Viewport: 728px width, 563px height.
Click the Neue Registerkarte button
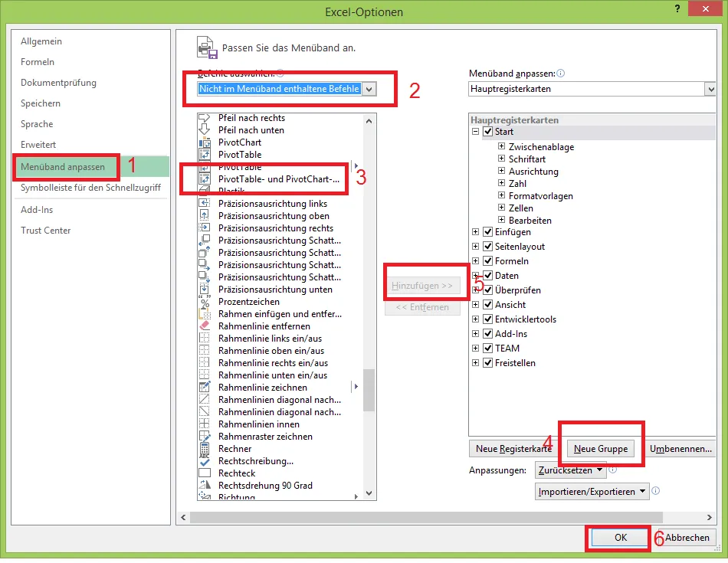[513, 449]
